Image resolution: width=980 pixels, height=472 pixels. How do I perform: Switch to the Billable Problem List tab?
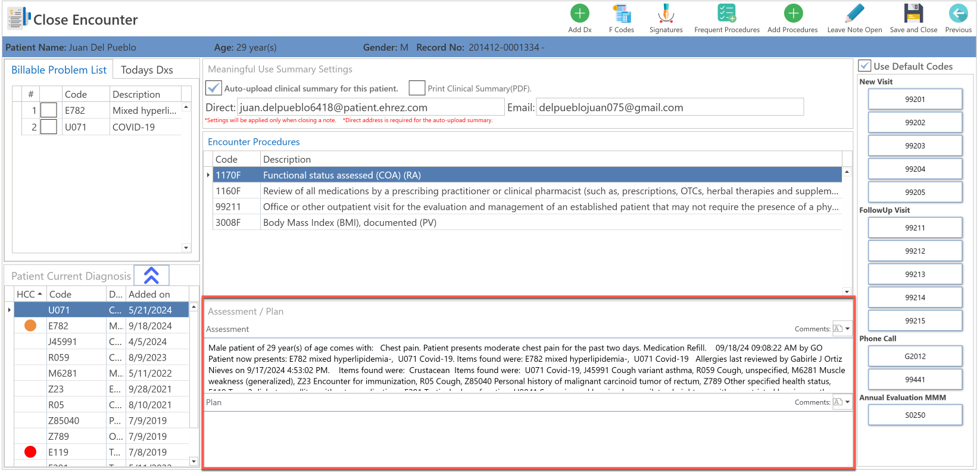click(59, 70)
